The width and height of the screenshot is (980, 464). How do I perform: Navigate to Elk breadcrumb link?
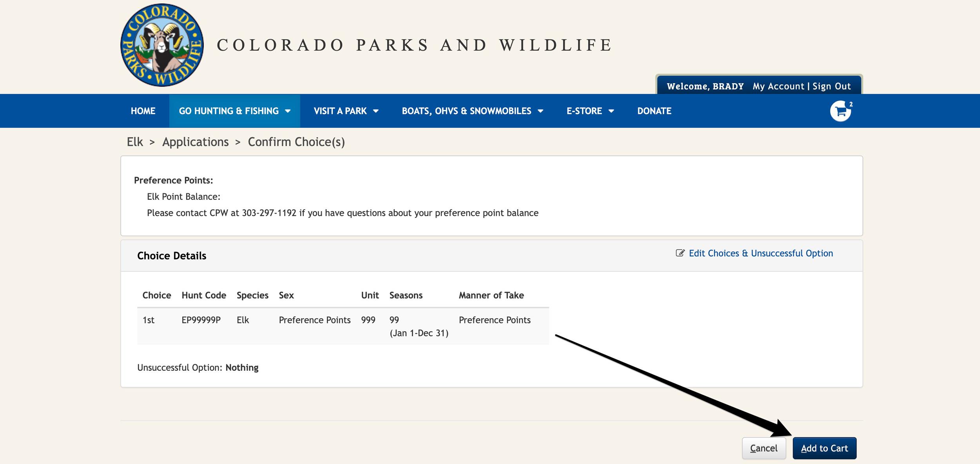[134, 142]
